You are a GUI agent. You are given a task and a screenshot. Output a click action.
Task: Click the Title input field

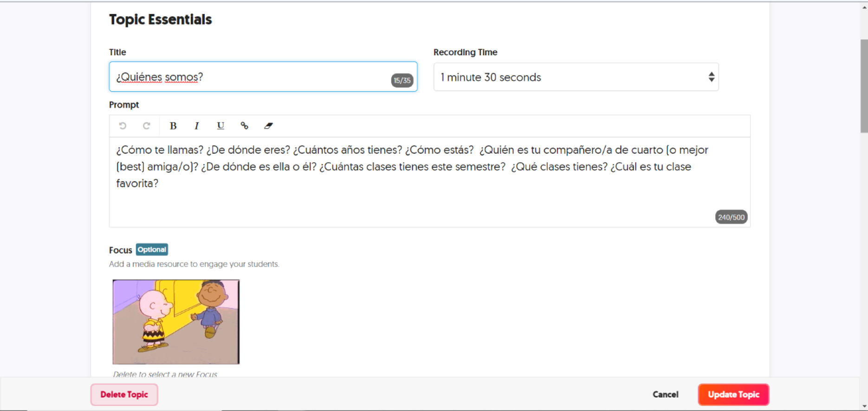click(263, 77)
